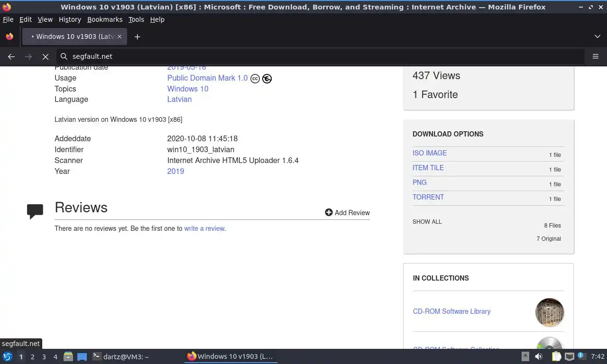This screenshot has width=607, height=364.
Task: Download the TORRENT file
Action: click(428, 197)
